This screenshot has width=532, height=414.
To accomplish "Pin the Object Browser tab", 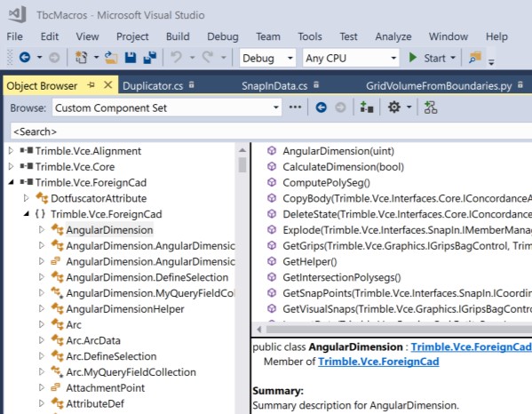I will click(91, 84).
